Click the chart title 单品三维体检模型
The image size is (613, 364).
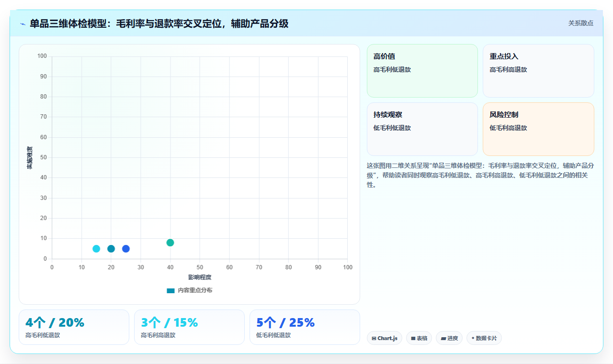[159, 23]
